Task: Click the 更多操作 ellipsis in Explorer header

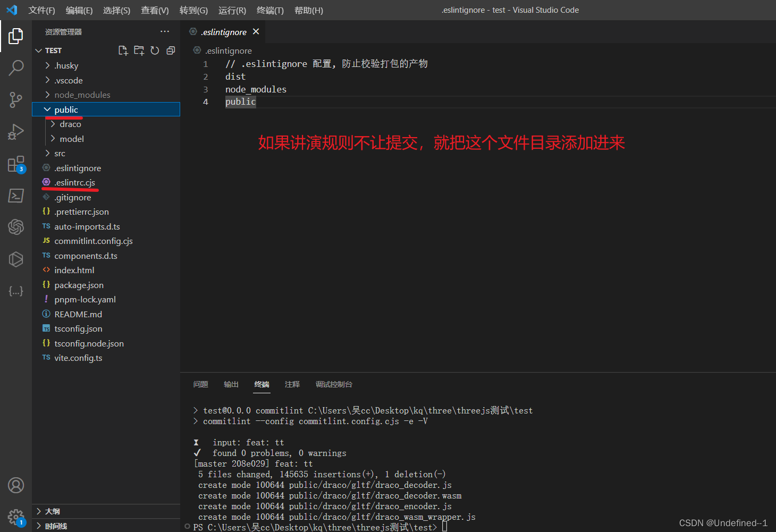Action: 165,31
